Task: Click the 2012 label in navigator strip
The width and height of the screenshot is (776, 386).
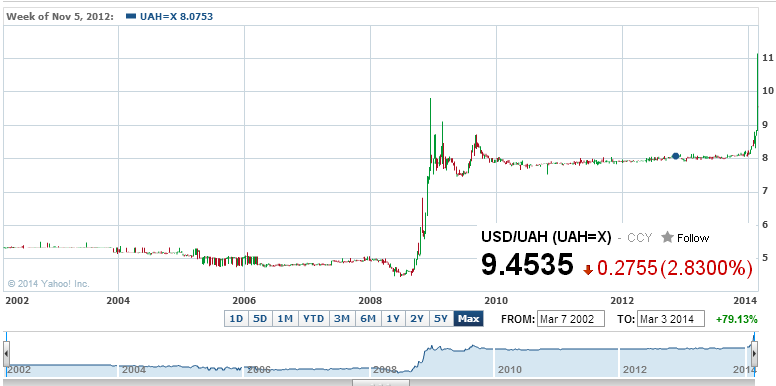Action: (635, 369)
